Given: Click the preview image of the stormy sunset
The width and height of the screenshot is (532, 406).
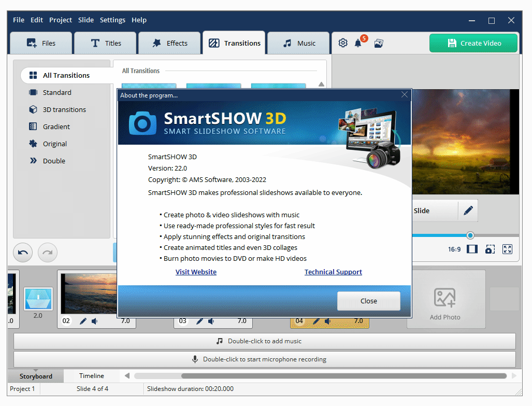Looking at the screenshot, I should tap(466, 142).
